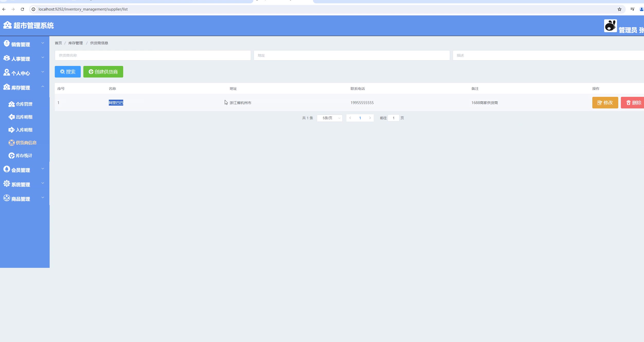Viewport: 644px width, 342px height.
Task: Click the 阿里巴巴 name cell
Action: click(x=116, y=103)
